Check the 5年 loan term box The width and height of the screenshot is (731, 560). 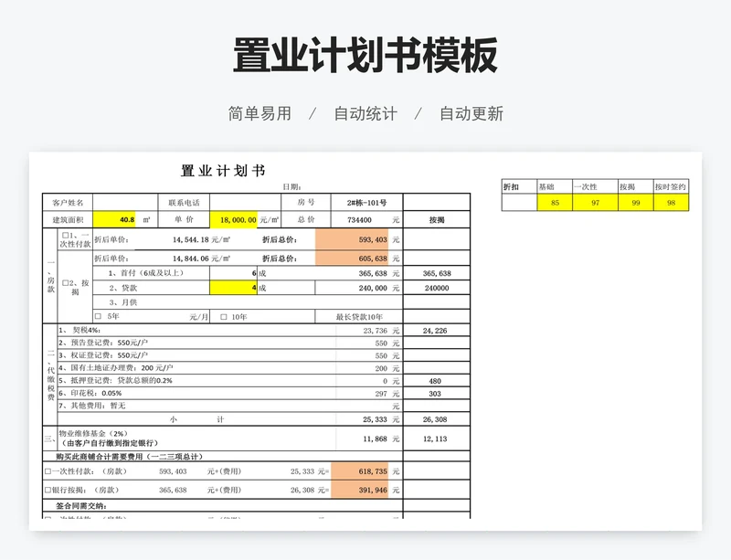click(98, 316)
